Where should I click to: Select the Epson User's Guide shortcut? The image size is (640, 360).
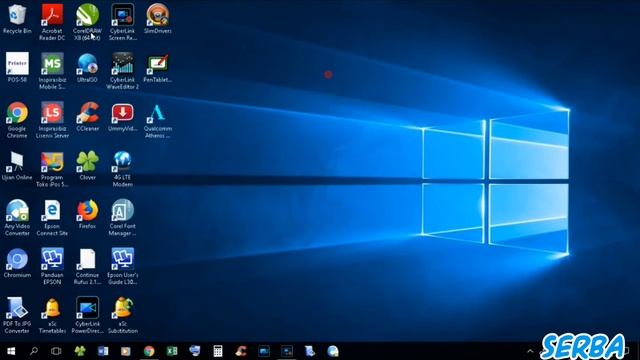click(122, 267)
